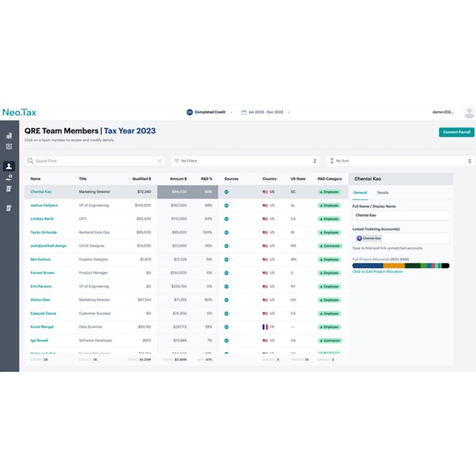Open the bar chart dashboard sidebar icon
This screenshot has height=476, width=476.
pyautogui.click(x=9, y=136)
